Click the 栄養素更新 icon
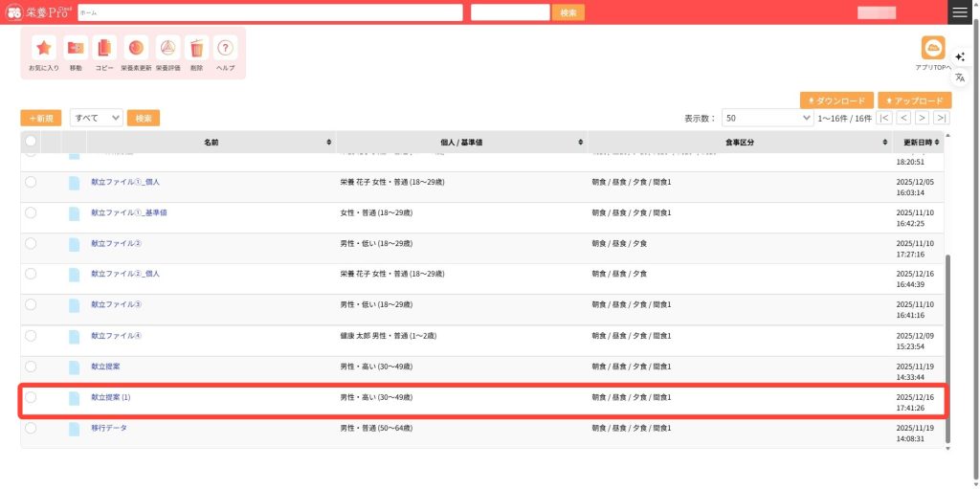The width and height of the screenshot is (980, 489). [136, 48]
